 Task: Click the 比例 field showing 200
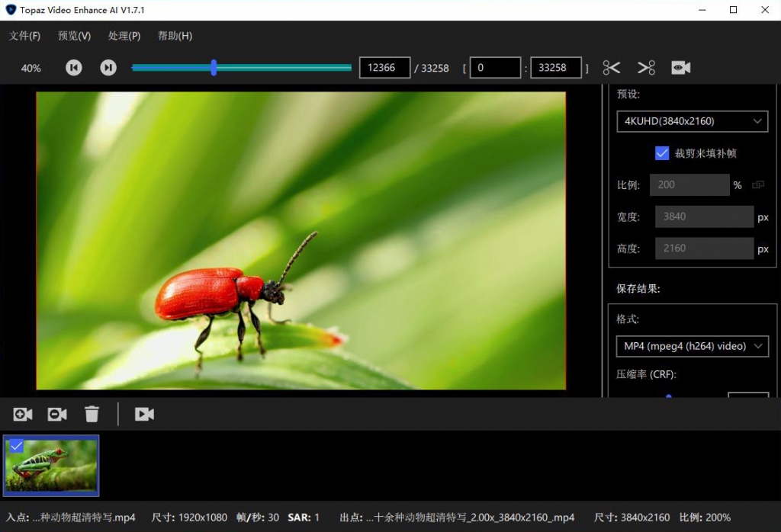tap(689, 184)
